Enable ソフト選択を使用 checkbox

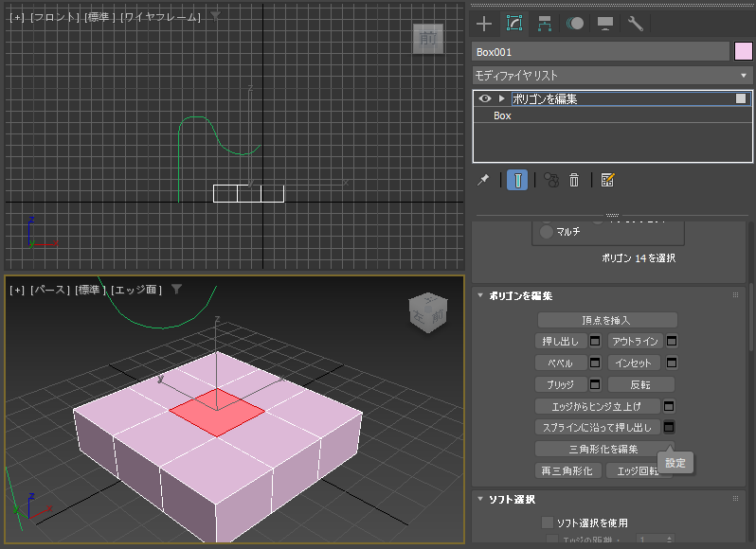click(x=548, y=522)
